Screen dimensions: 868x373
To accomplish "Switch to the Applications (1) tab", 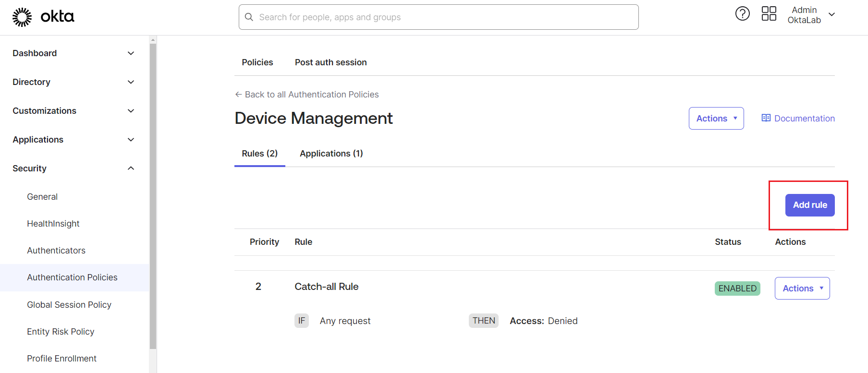I will 331,154.
